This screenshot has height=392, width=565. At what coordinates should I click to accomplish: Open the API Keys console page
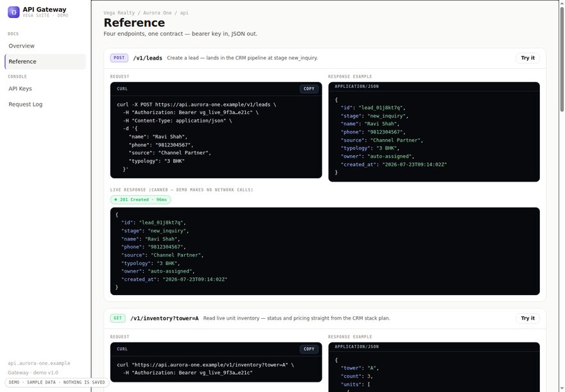click(46, 89)
